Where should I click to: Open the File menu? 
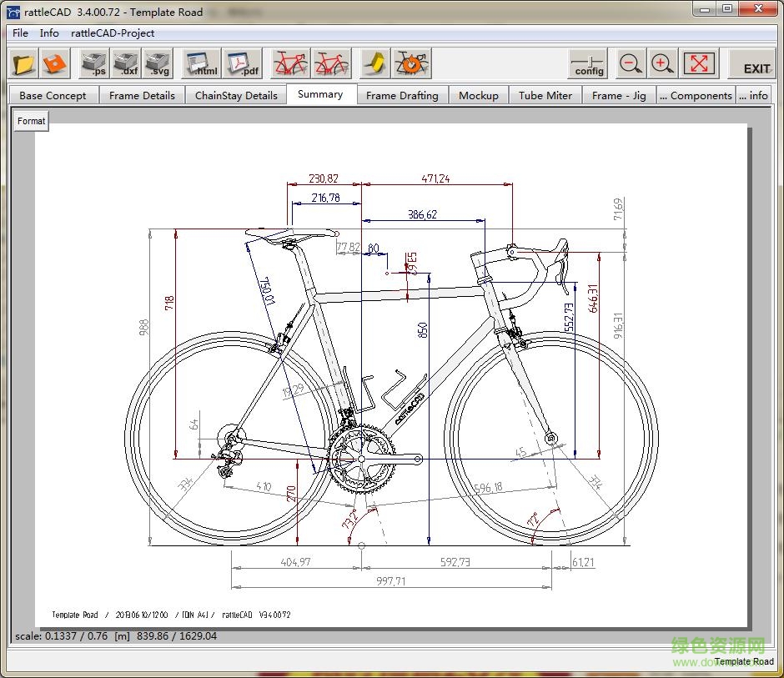point(20,33)
